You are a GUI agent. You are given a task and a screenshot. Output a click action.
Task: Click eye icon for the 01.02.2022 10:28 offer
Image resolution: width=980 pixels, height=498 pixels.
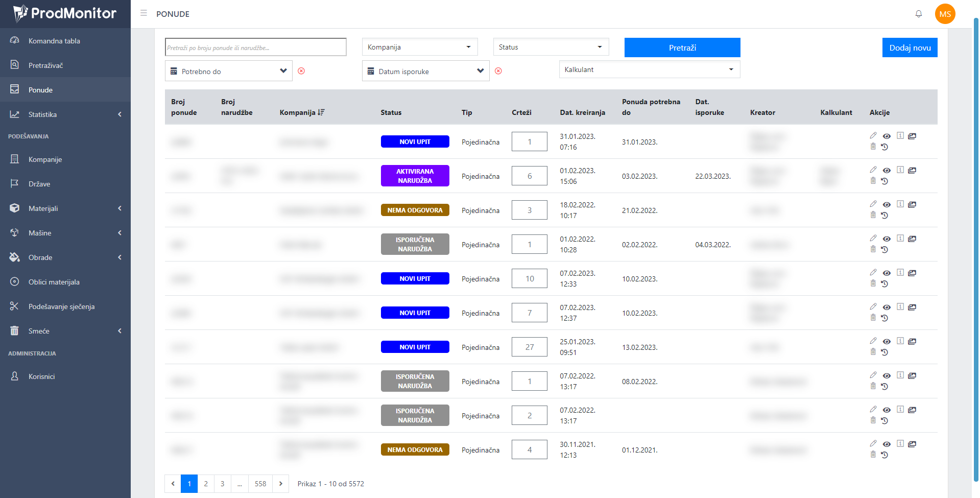[887, 239]
